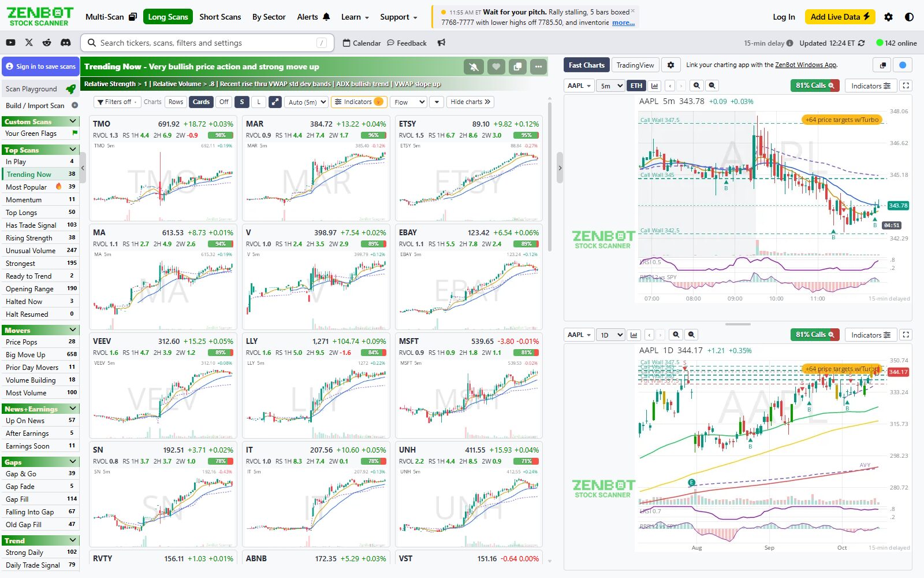This screenshot has width=924, height=578.
Task: Open the Reddit social icon
Action: pyautogui.click(x=47, y=43)
